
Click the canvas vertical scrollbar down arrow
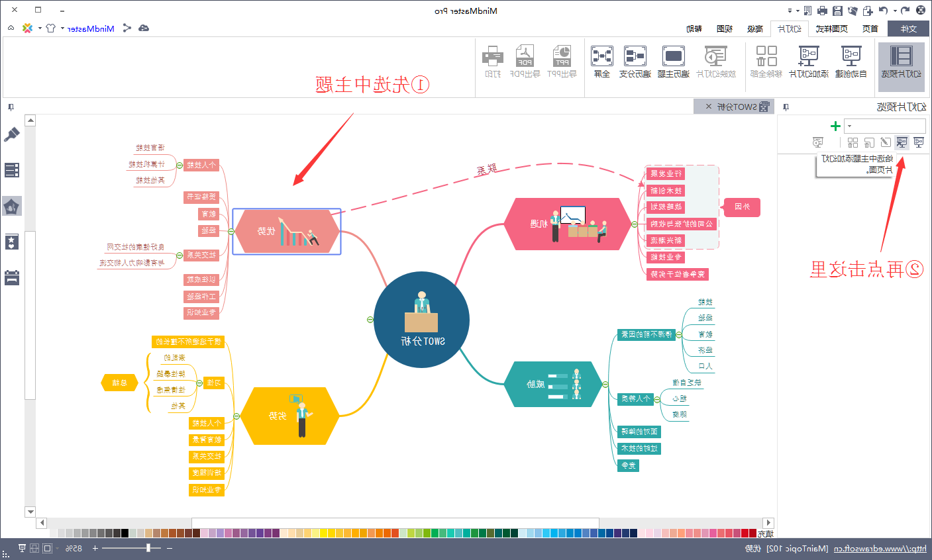30,512
